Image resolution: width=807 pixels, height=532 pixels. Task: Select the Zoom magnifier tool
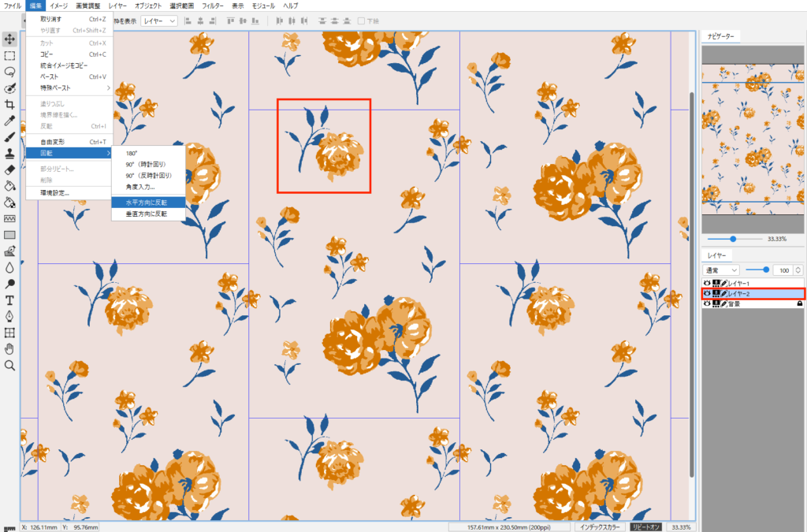(x=9, y=366)
